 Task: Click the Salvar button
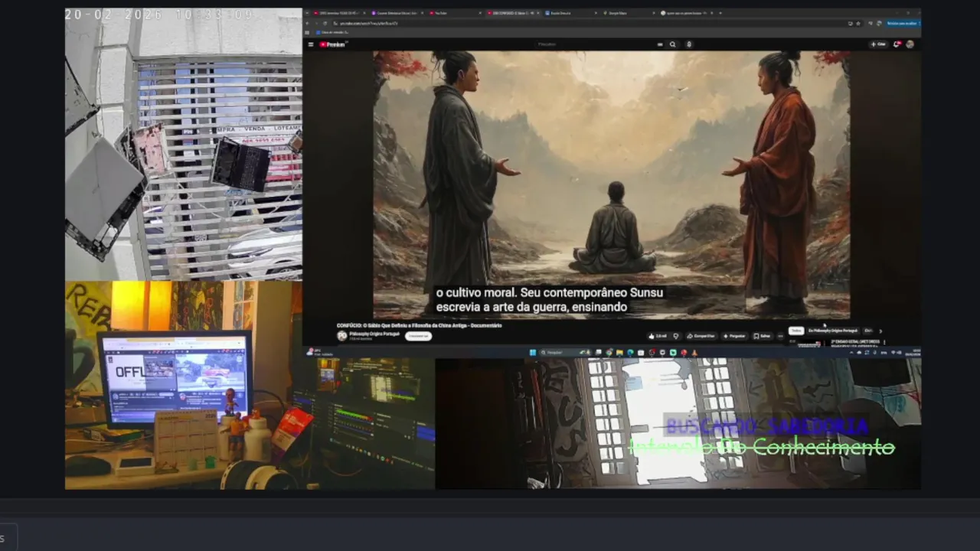click(762, 336)
